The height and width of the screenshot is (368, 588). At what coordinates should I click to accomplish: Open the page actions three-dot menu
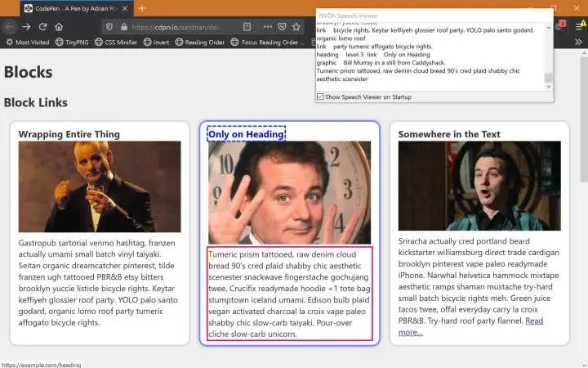pyautogui.click(x=267, y=27)
